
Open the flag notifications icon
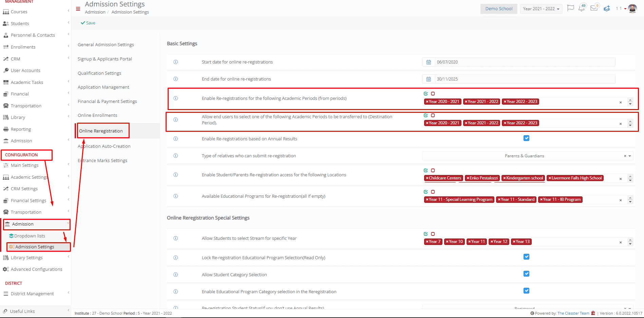[571, 8]
